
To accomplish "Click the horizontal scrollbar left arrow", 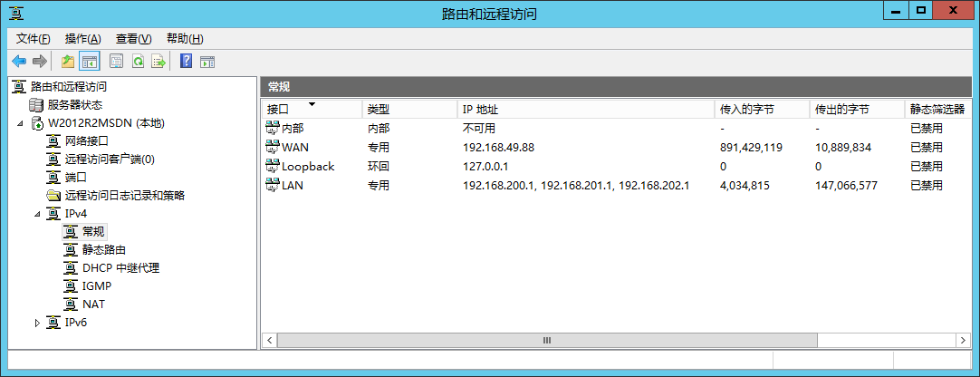I will pyautogui.click(x=269, y=340).
